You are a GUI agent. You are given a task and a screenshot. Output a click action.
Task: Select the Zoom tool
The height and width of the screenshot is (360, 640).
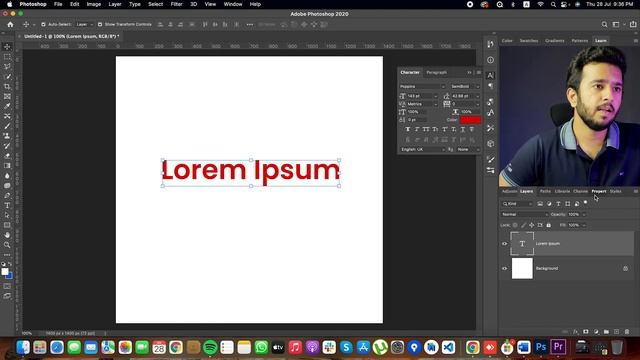point(7,245)
